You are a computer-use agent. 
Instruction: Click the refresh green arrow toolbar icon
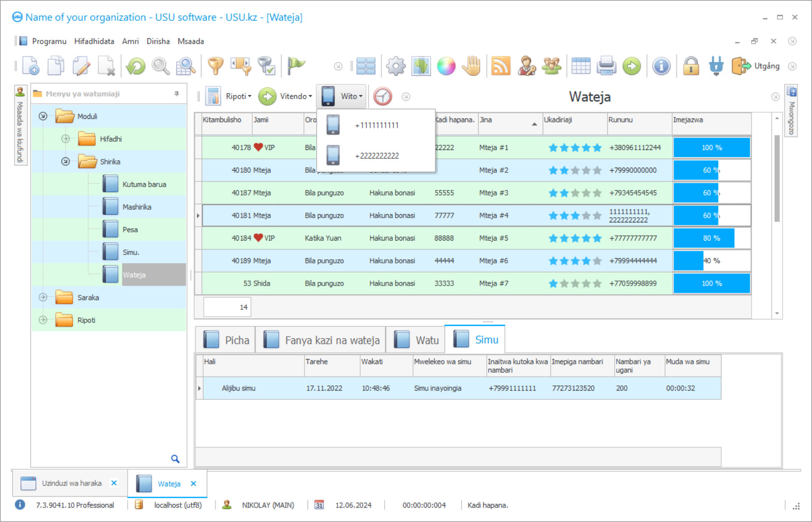coord(136,66)
